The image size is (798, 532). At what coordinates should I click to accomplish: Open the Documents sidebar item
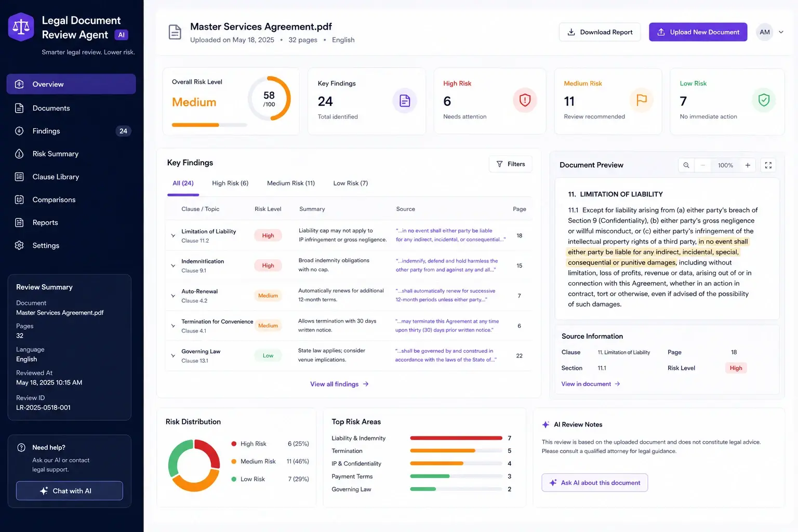(x=71, y=108)
